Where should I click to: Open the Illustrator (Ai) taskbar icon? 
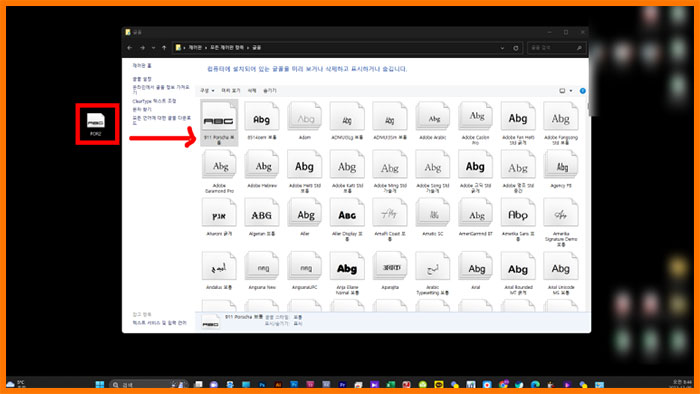[x=278, y=384]
